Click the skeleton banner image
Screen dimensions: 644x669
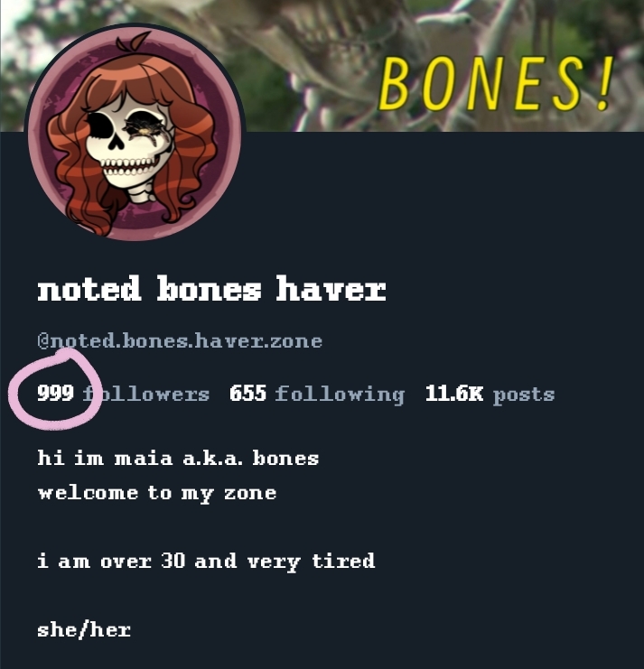pyautogui.click(x=322, y=66)
